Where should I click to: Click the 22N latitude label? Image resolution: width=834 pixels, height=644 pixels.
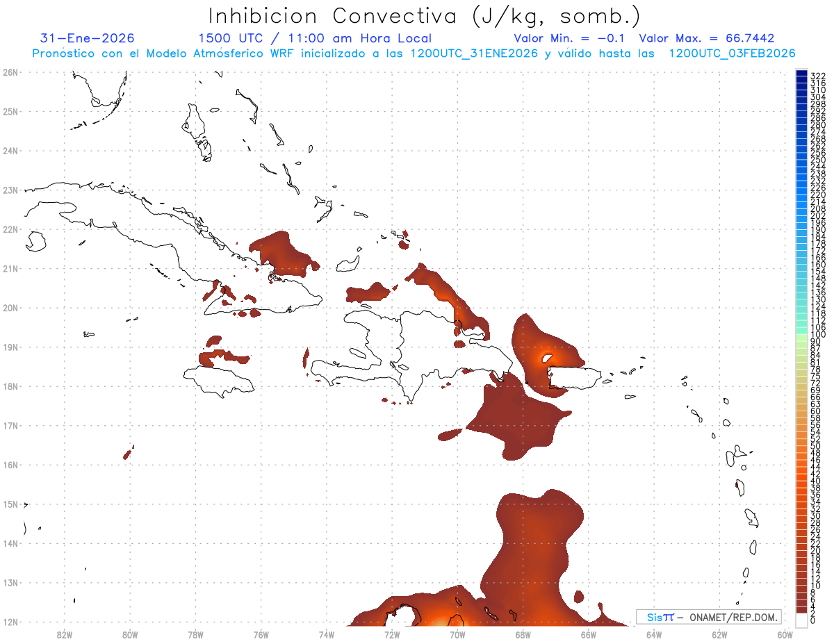(x=10, y=229)
